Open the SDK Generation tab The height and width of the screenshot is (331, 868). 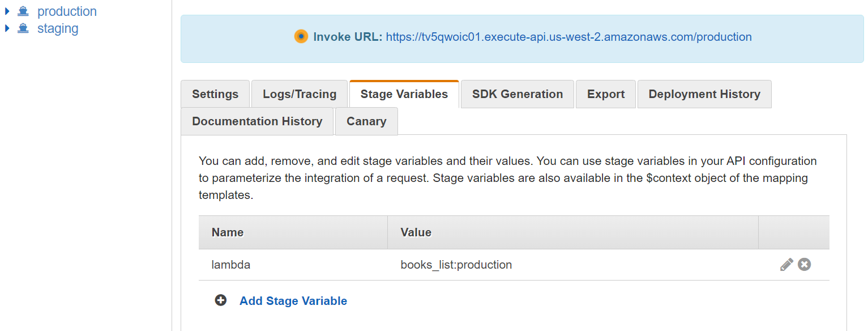pyautogui.click(x=518, y=94)
